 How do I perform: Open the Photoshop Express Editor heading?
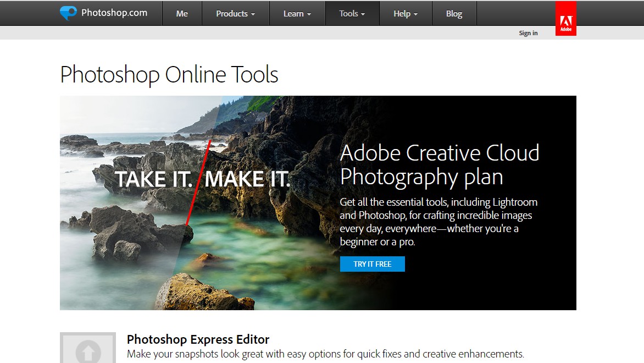(198, 339)
